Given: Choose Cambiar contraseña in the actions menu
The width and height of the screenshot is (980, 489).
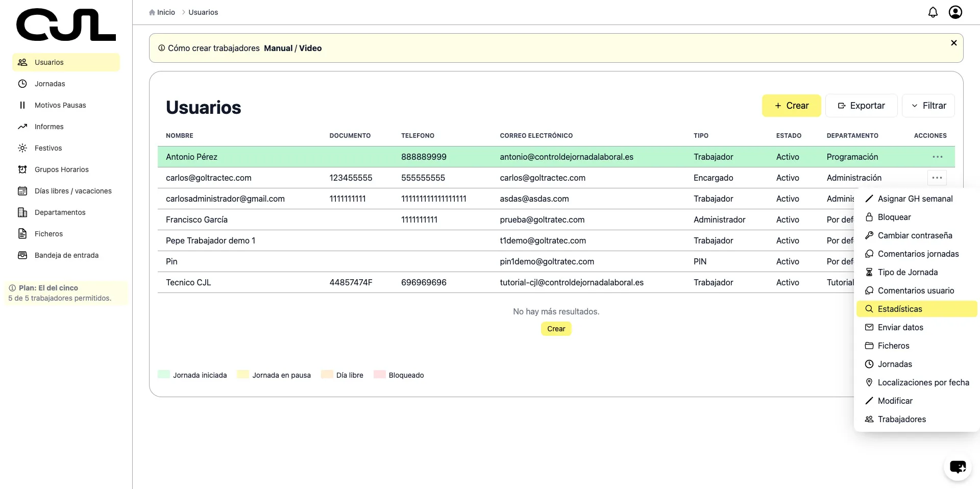Looking at the screenshot, I should click(915, 235).
